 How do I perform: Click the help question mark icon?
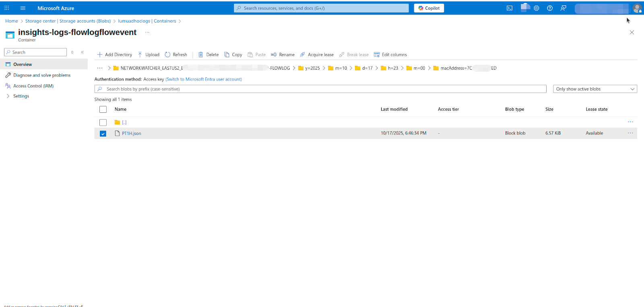(x=550, y=8)
